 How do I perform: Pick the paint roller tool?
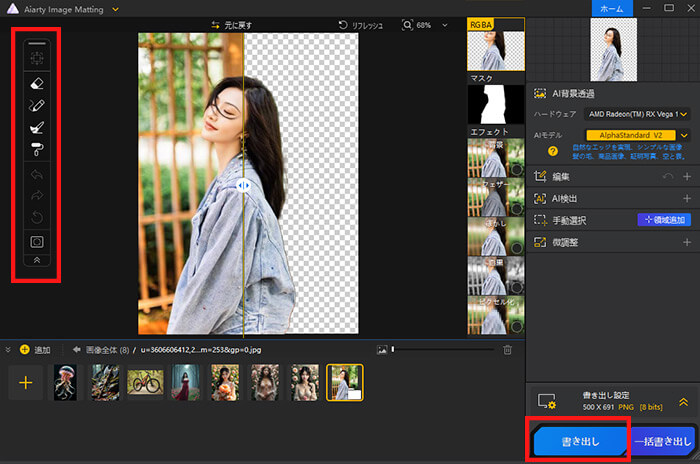click(x=36, y=149)
